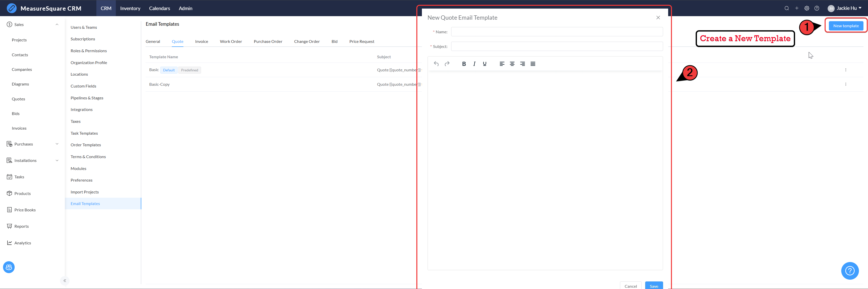Screen dimensions: 868x289
Task: Click into the template Name field
Action: pos(557,32)
